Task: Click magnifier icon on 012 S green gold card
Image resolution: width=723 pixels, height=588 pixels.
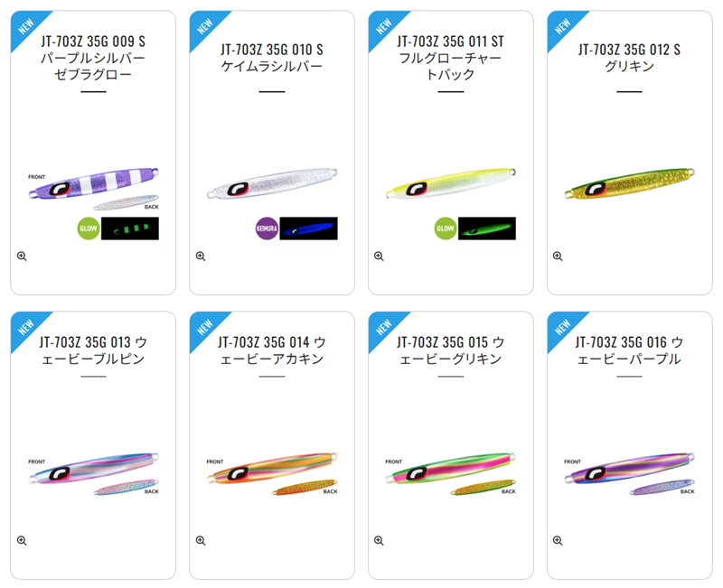Action: click(558, 257)
